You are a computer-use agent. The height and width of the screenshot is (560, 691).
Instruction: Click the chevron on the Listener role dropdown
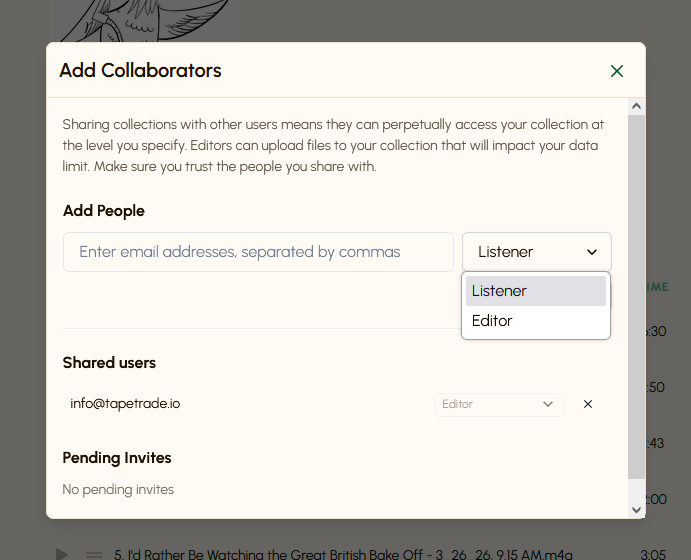(592, 252)
